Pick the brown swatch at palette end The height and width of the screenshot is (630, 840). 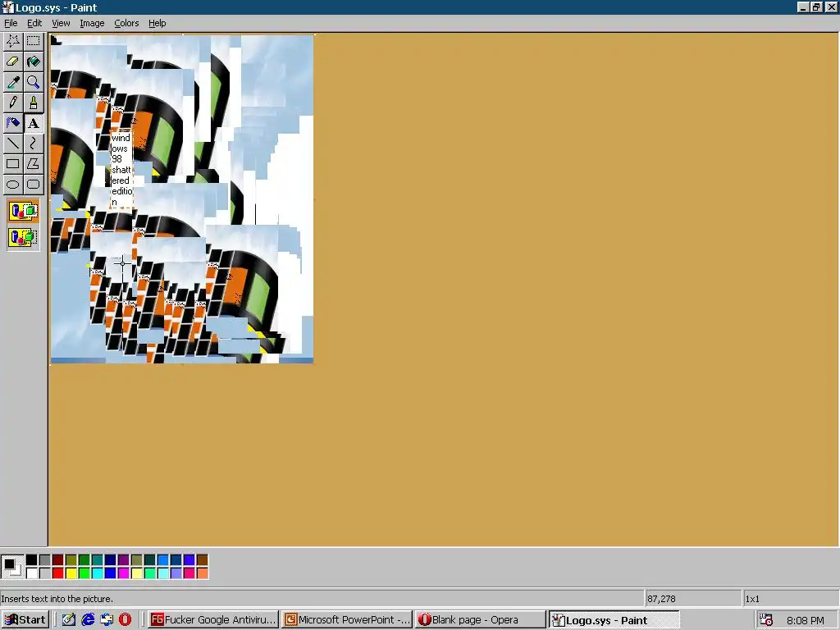pyautogui.click(x=202, y=559)
